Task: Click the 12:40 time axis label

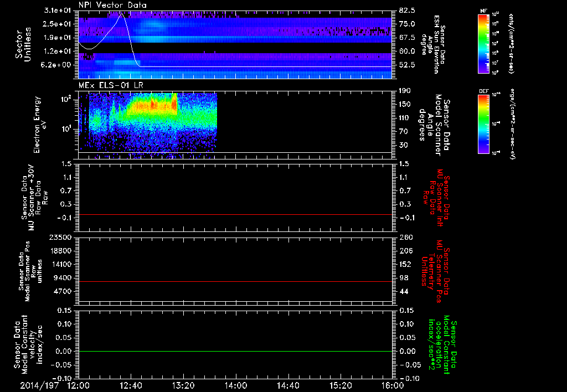Action: point(131,385)
